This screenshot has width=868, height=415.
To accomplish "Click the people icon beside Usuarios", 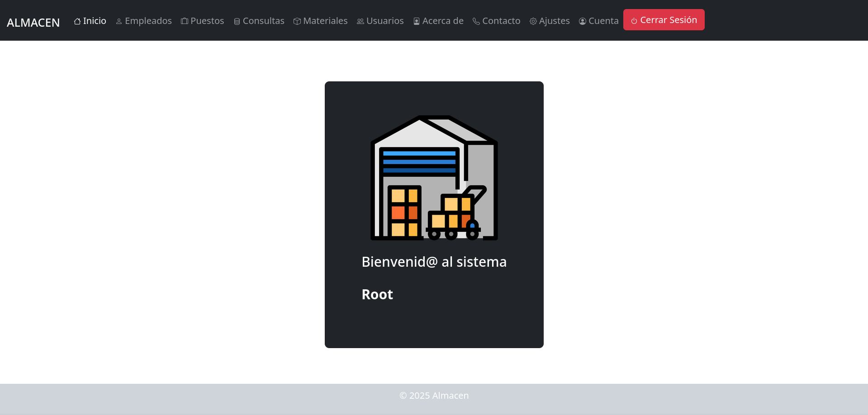I will tap(360, 21).
